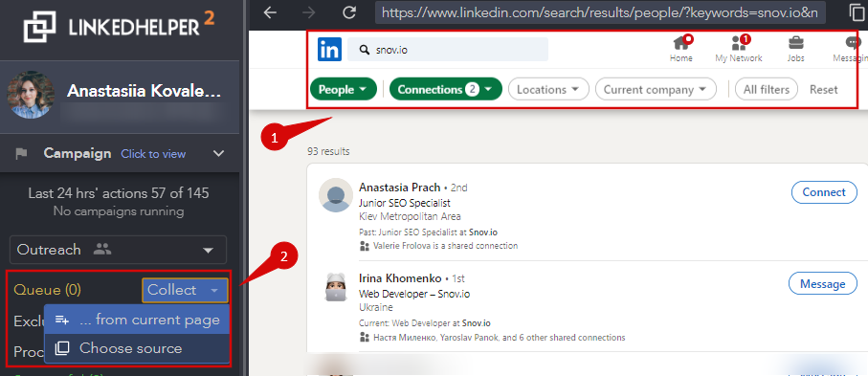Click the 'Click to view' campaign link
This screenshot has width=868, height=376.
tap(153, 154)
